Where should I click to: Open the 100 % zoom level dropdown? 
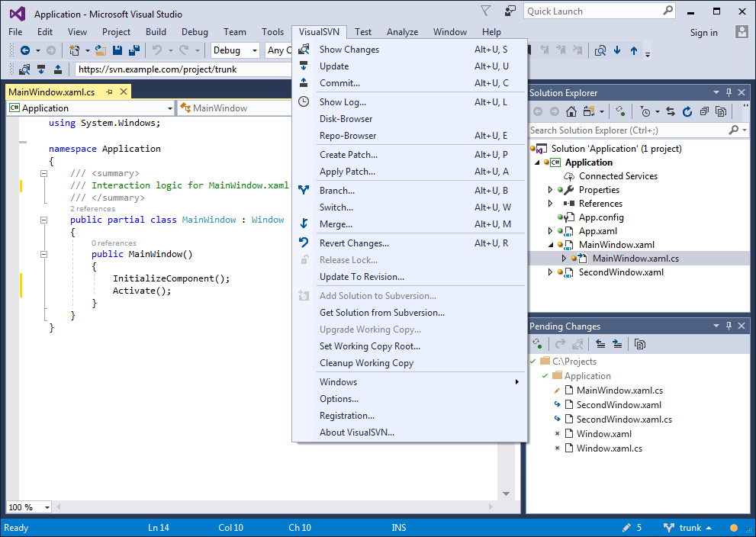pos(47,507)
